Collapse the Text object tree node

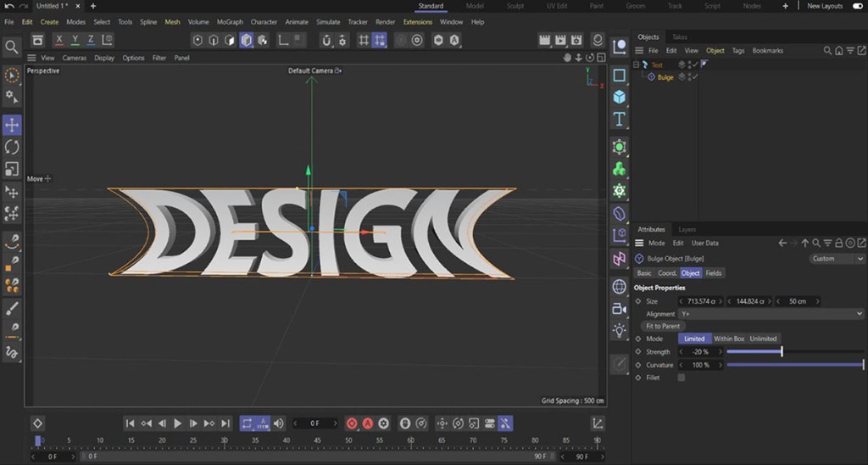click(x=637, y=64)
